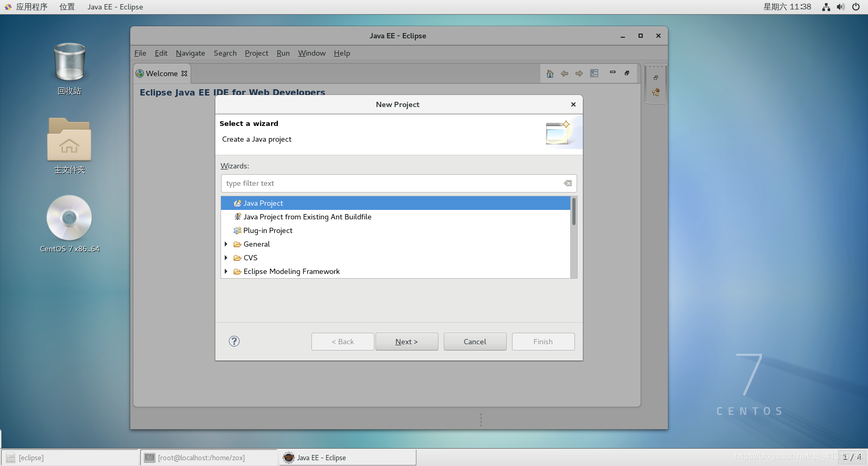Open the volume tray icon
The image size is (868, 466).
pyautogui.click(x=841, y=7)
